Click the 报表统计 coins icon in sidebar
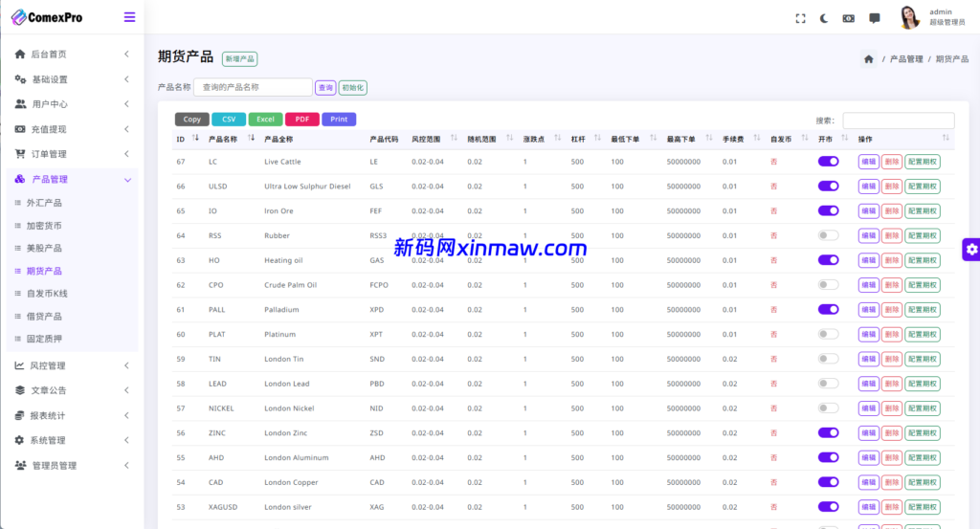 coord(19,415)
